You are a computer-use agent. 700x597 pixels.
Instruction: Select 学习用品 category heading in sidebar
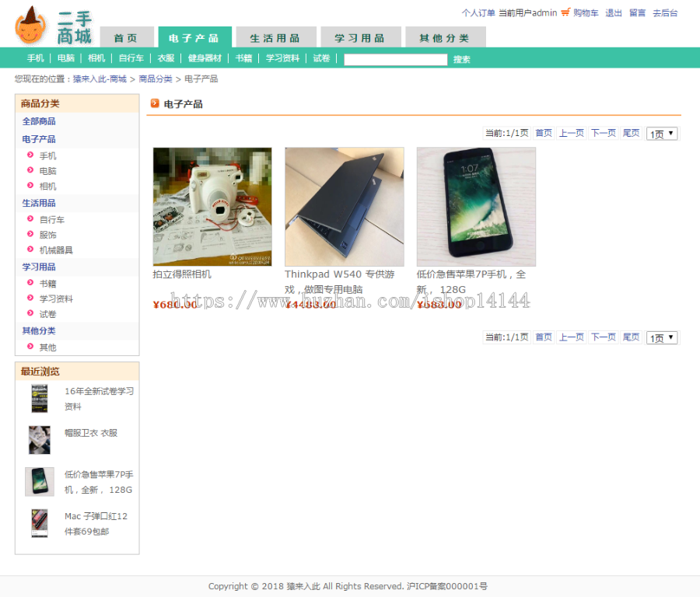[x=39, y=267]
